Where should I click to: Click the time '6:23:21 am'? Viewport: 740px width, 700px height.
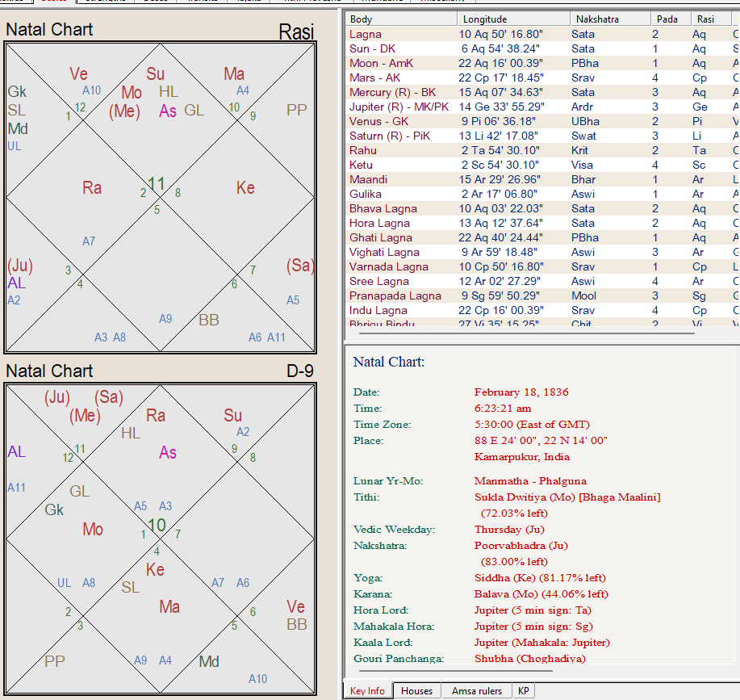(x=503, y=409)
